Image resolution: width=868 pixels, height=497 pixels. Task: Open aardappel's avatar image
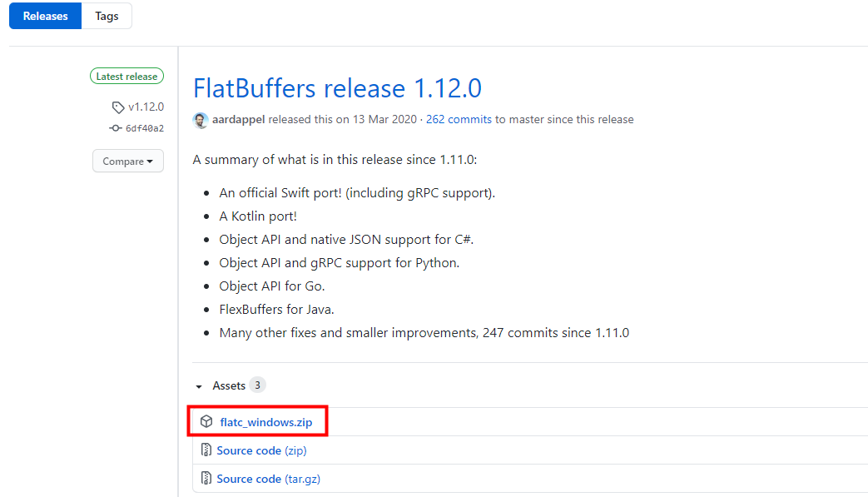click(201, 120)
